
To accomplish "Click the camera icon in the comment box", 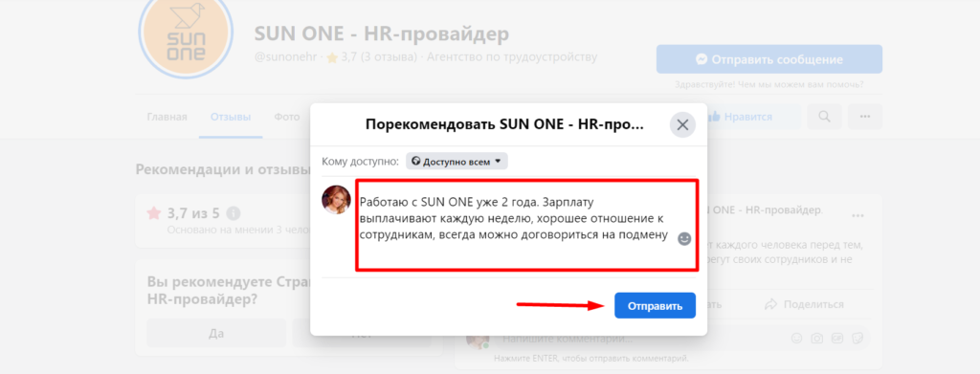I will point(817,339).
